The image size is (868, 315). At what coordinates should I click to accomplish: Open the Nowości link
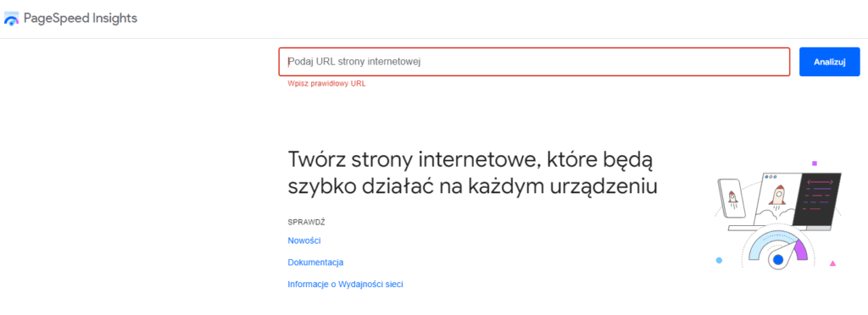[304, 240]
